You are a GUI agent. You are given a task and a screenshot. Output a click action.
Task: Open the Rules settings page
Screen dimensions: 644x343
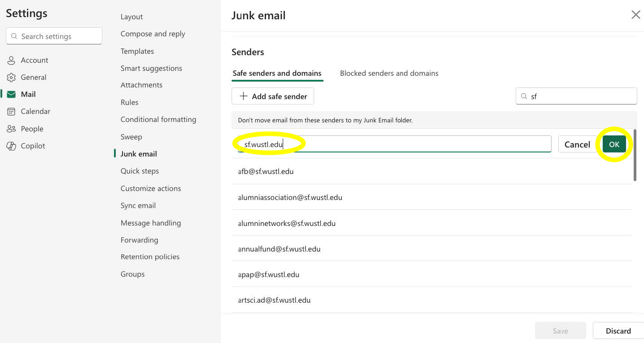(129, 102)
